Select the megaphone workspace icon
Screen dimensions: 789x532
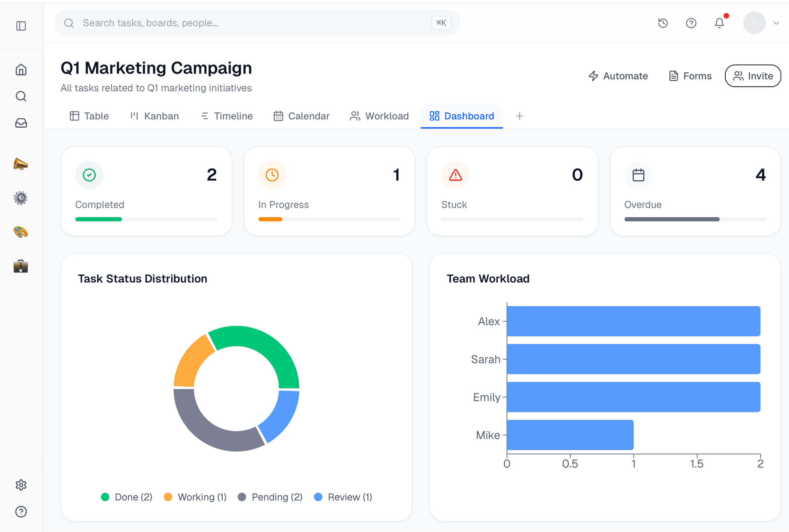[21, 164]
